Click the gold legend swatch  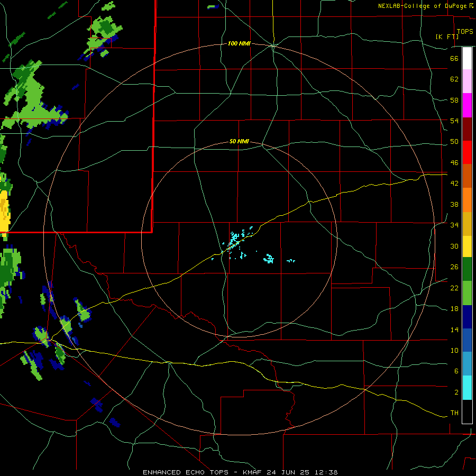tap(467, 224)
